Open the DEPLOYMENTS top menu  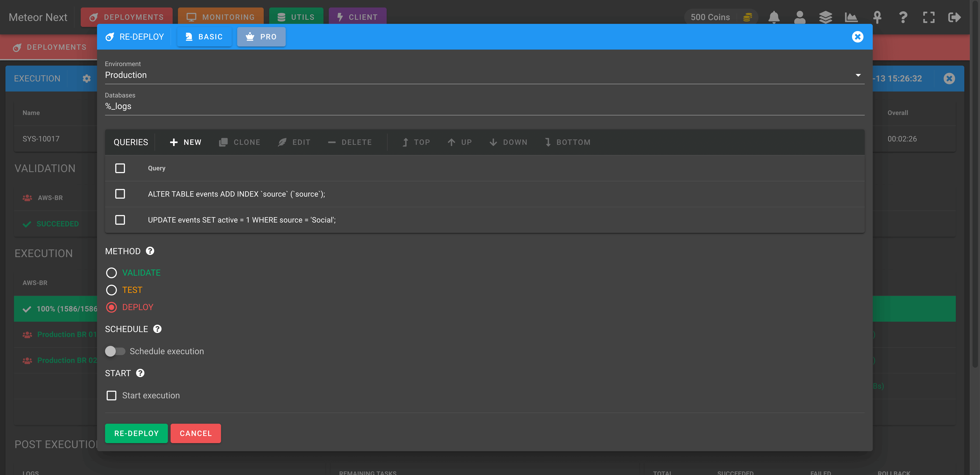click(126, 17)
